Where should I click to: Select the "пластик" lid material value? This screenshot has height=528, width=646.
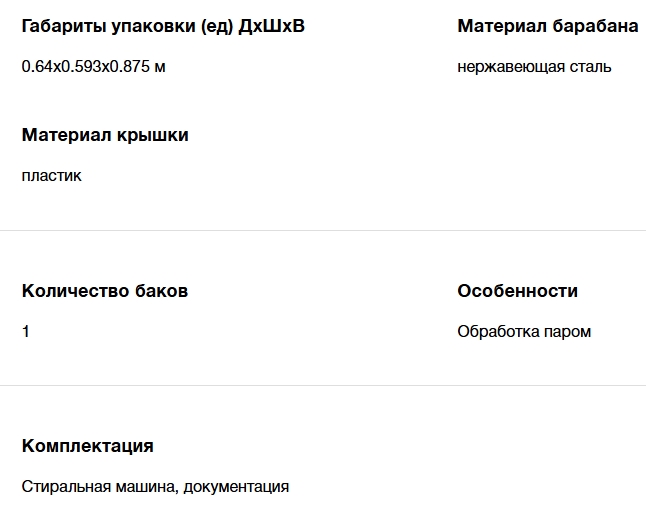(52, 176)
